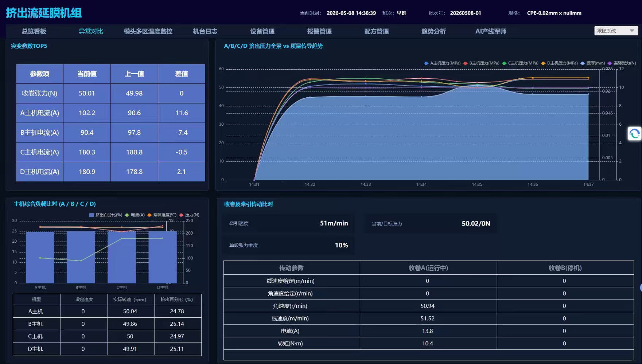The height and width of the screenshot is (364, 642).
Task: Click the 线速度(m/min) value 51.52
Action: [x=427, y=318]
